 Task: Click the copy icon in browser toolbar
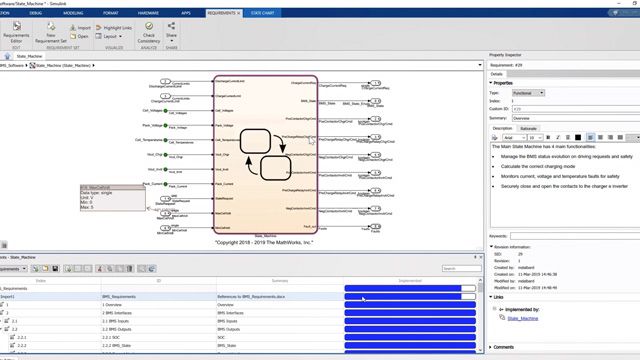click(109, 269)
